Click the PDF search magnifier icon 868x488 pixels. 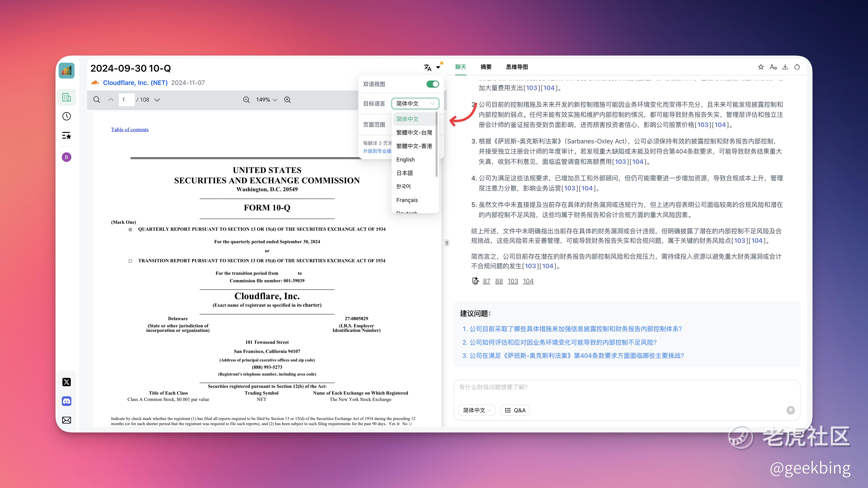click(x=97, y=100)
